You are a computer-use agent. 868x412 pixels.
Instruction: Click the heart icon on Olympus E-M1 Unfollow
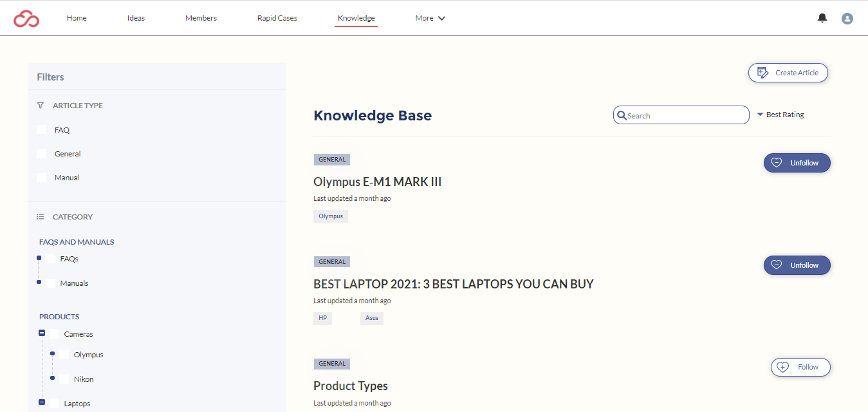(777, 163)
